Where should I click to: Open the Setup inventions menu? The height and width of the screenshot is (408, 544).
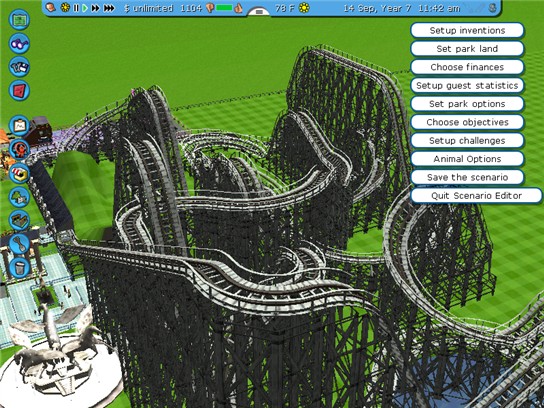click(x=467, y=31)
